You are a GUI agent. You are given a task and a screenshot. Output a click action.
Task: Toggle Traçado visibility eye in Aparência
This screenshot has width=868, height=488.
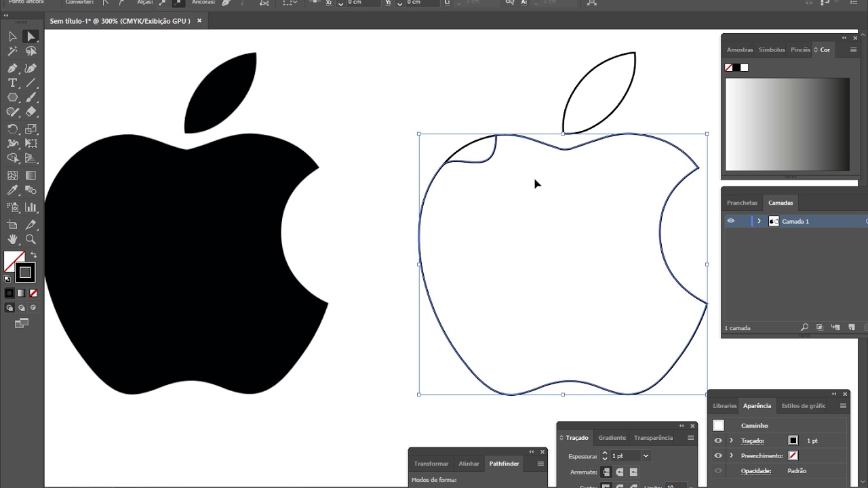pos(718,441)
